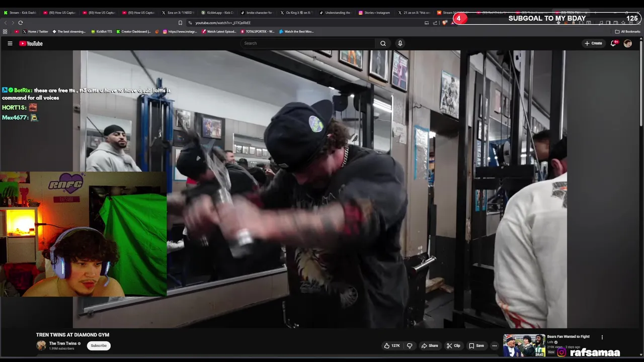Open the Brave Shields lion icon

pos(445,23)
